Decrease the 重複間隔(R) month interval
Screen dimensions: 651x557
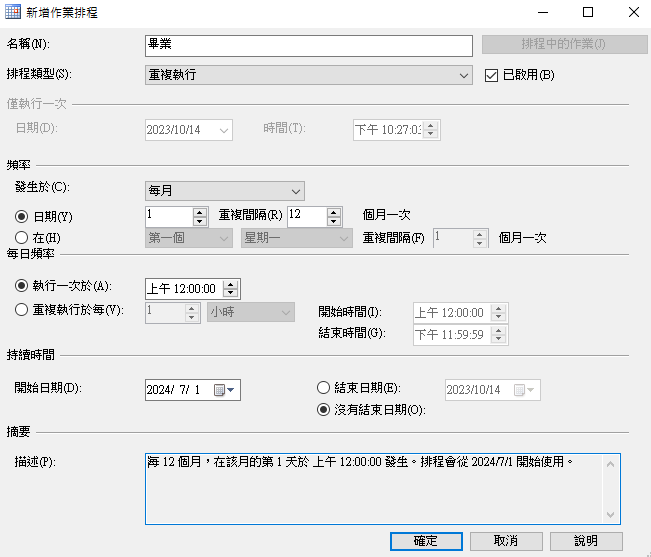334,221
